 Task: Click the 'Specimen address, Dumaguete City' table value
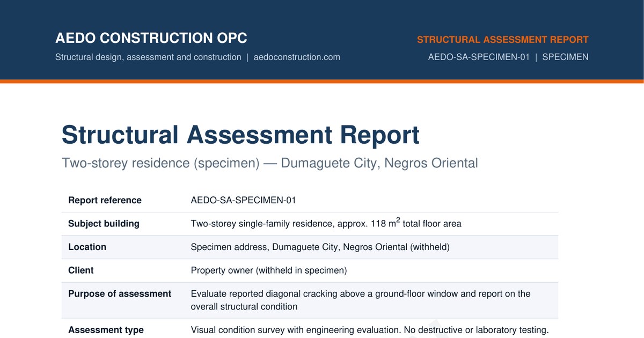[x=320, y=247]
